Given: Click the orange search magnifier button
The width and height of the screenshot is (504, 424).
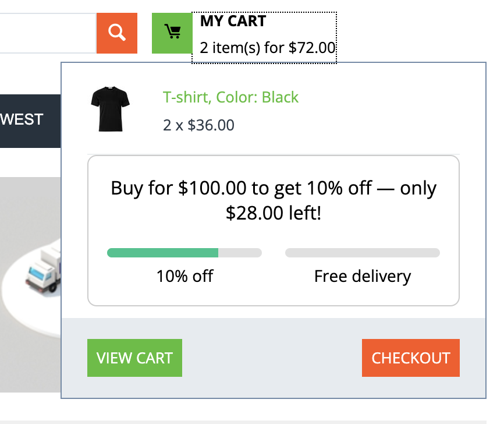Looking at the screenshot, I should click(x=117, y=33).
